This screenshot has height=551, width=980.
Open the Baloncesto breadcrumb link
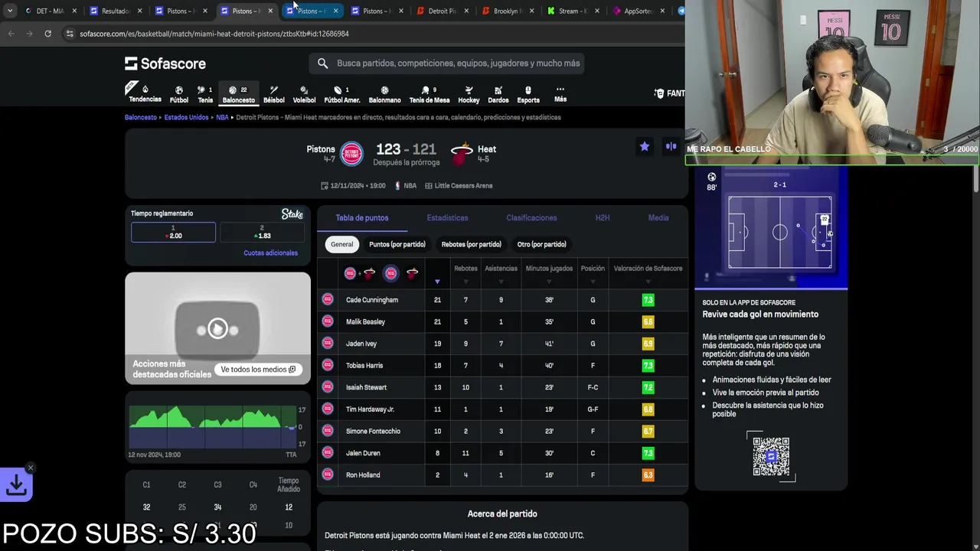click(x=141, y=117)
